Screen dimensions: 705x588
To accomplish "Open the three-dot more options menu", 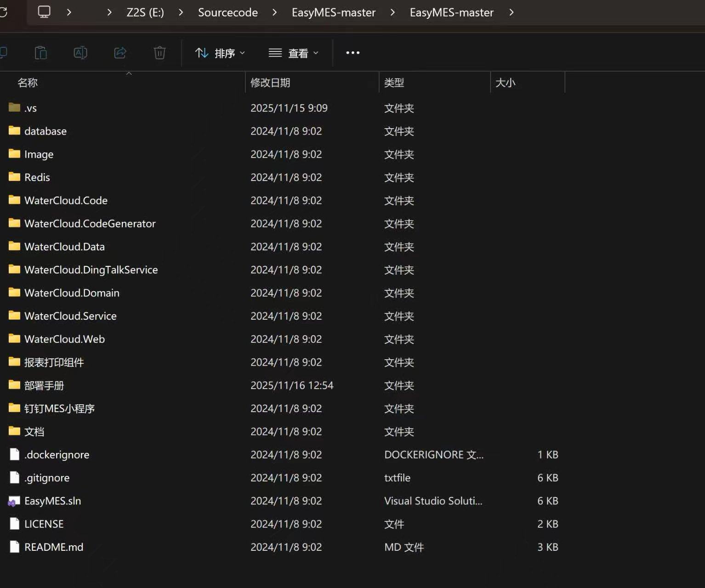I will click(x=352, y=53).
